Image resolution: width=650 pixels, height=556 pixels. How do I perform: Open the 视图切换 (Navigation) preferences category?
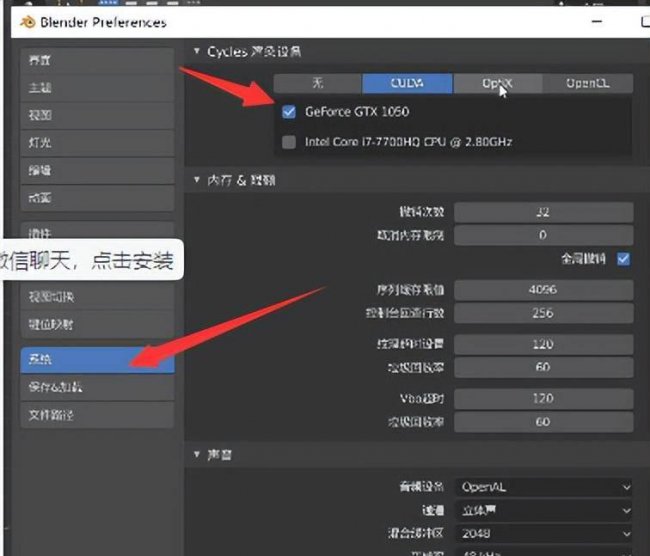coord(97,297)
